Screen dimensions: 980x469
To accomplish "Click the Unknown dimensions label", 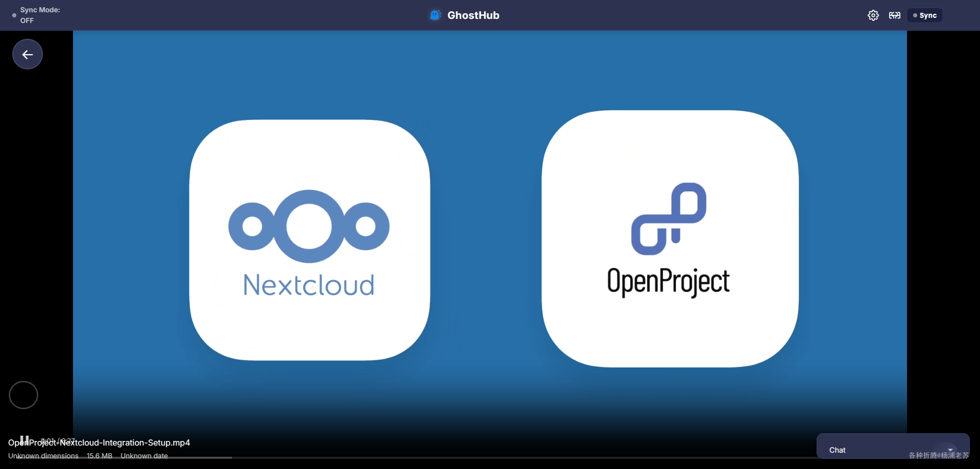I will pyautogui.click(x=43, y=456).
